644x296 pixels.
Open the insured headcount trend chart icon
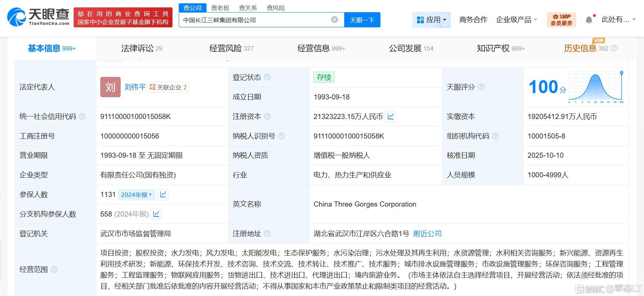point(163,194)
